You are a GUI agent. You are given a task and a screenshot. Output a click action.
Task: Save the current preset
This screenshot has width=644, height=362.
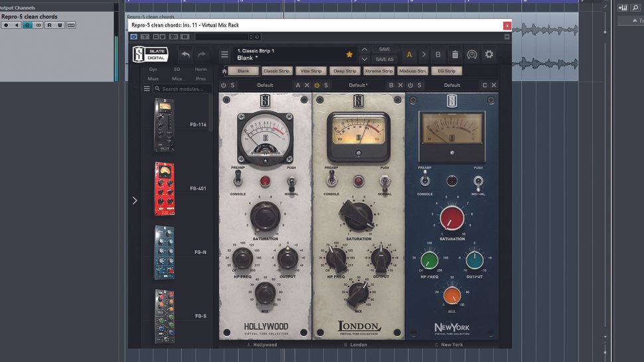tap(384, 49)
